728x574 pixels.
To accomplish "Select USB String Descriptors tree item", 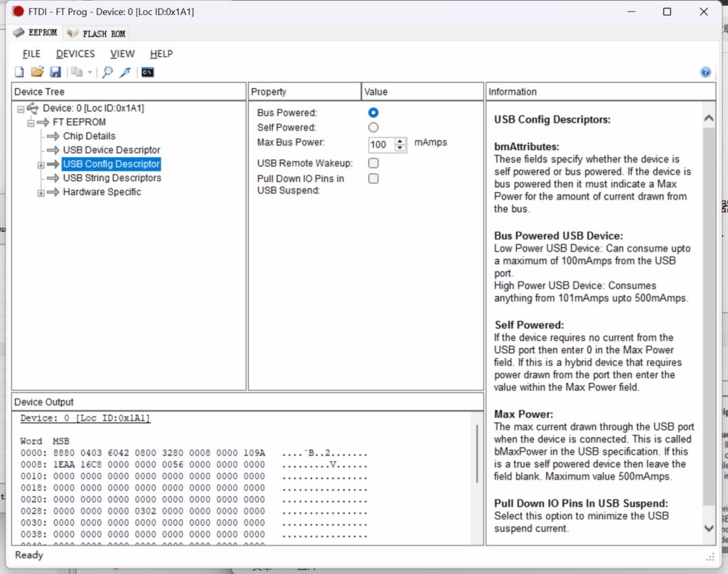I will [112, 178].
